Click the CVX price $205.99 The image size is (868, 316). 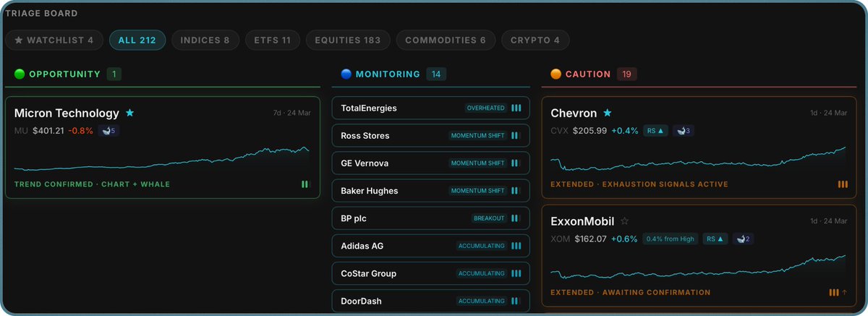pyautogui.click(x=590, y=131)
